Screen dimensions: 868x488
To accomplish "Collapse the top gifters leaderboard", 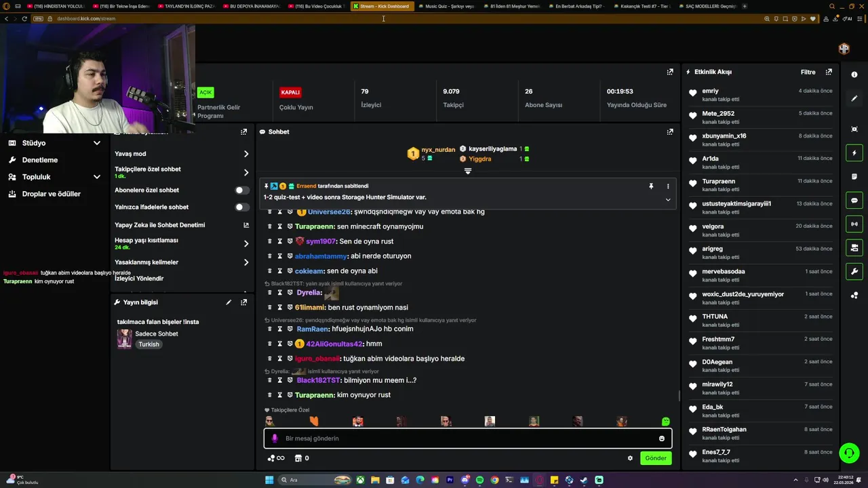I will 468,171.
